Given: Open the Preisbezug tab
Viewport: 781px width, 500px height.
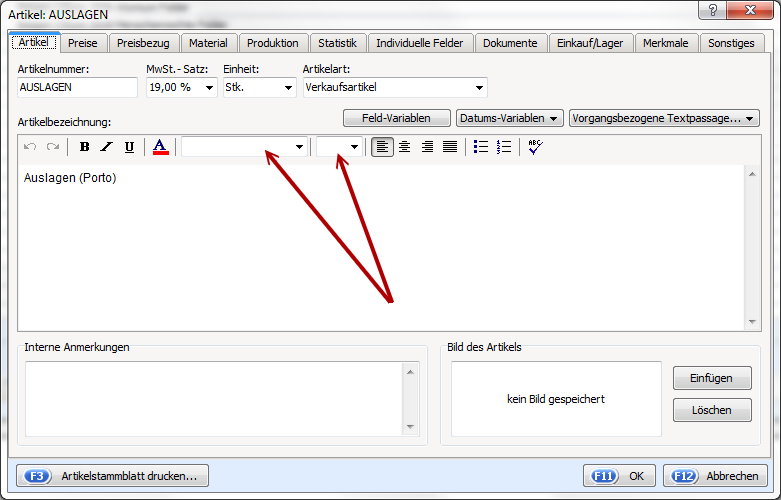Looking at the screenshot, I should (x=143, y=43).
